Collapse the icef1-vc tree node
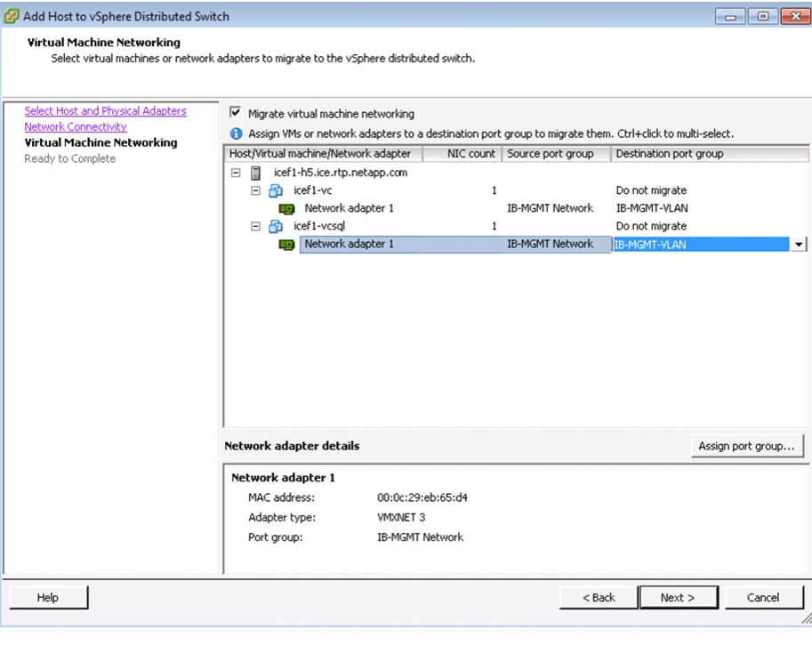Screen dimensions: 812x654 click(255, 190)
